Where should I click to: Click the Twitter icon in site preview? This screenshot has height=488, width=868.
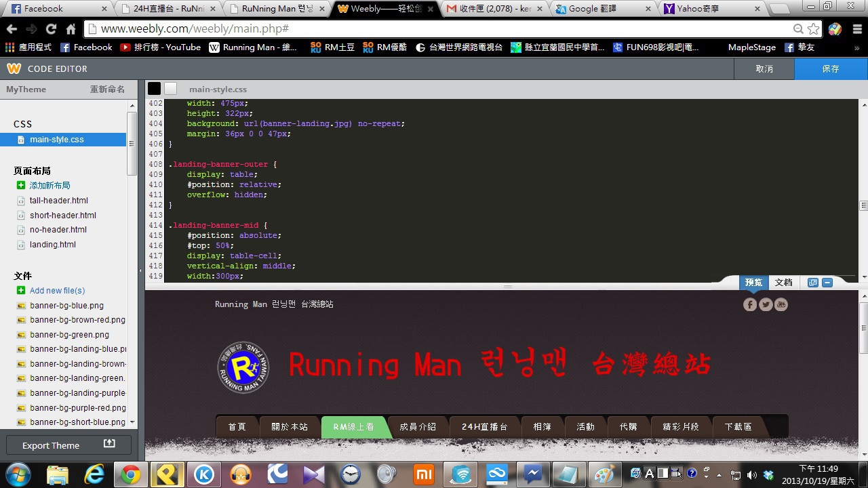[766, 304]
